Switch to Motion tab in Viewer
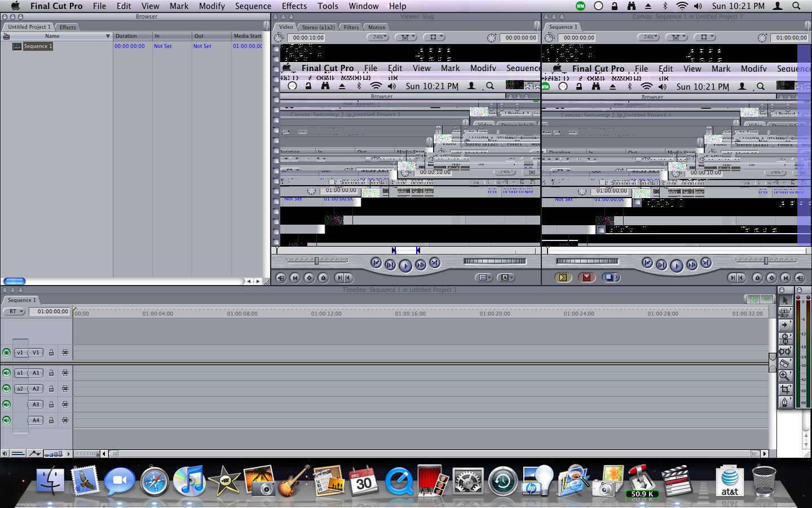Viewport: 812px width, 508px height. coord(377,27)
